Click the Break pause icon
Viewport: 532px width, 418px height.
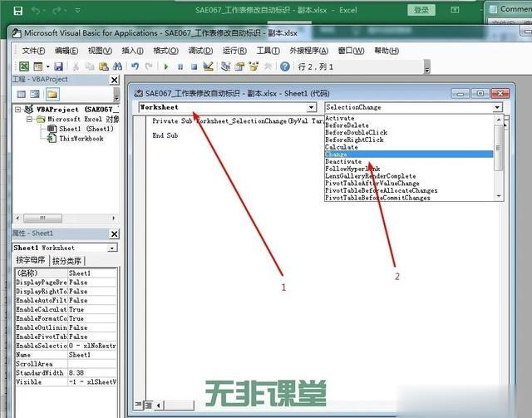(x=180, y=66)
